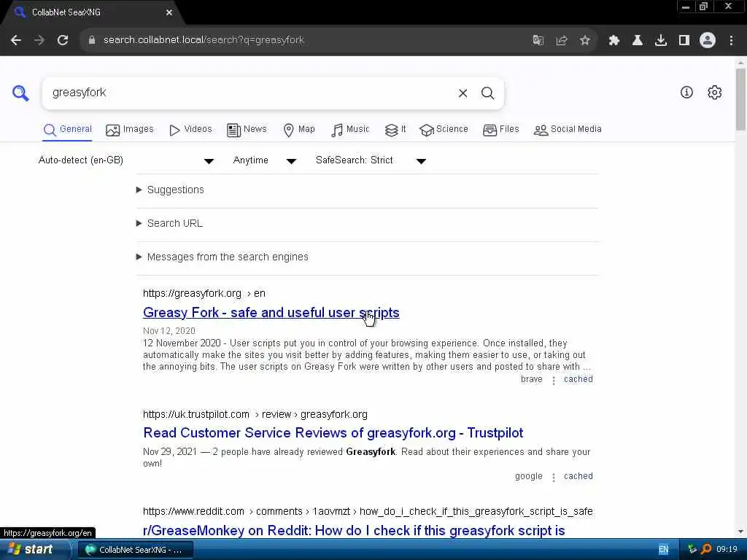Click in the greasyfork search field
Screen dimensions: 747x560
tap(250, 93)
